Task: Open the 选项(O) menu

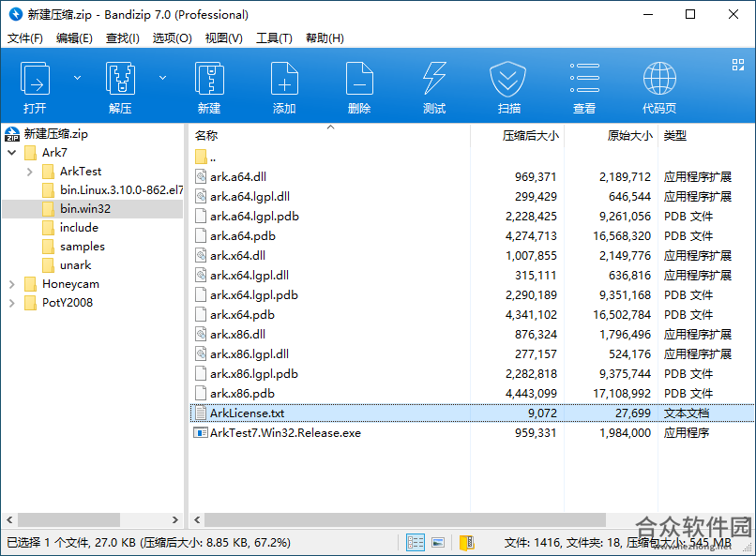Action: (173, 38)
